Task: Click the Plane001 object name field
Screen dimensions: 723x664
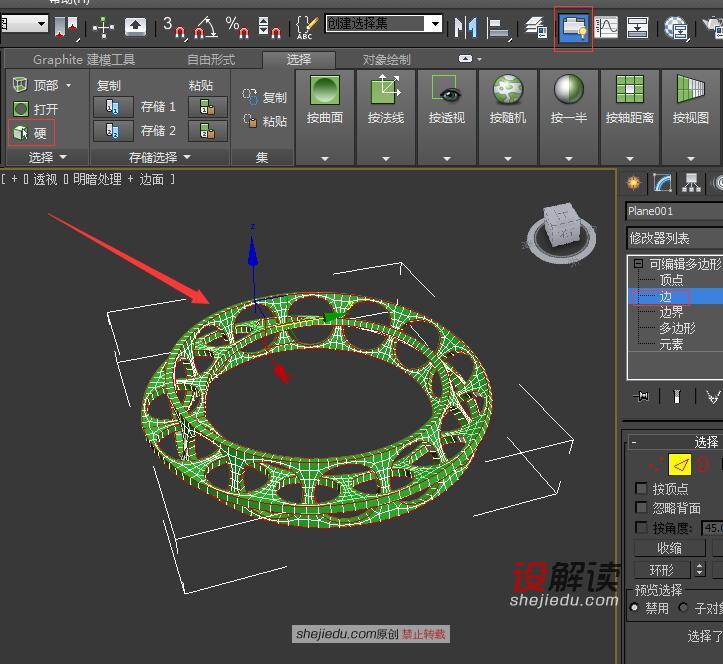Action: (675, 211)
